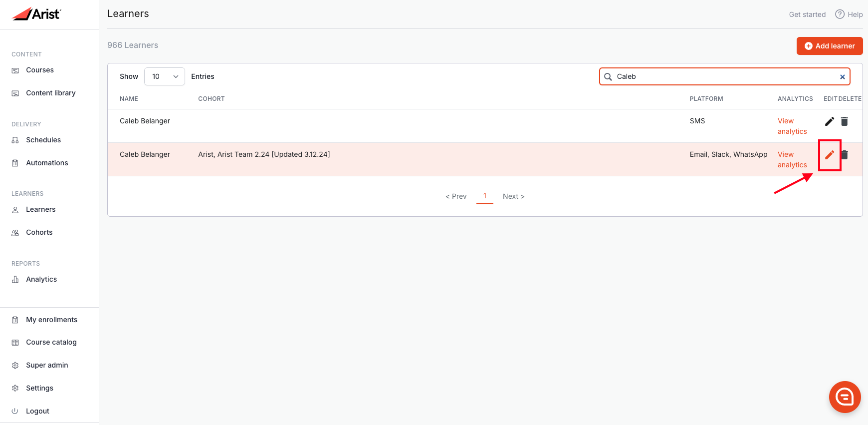Viewport: 868px width, 425px height.
Task: Click the SMS platform cell
Action: pos(697,121)
